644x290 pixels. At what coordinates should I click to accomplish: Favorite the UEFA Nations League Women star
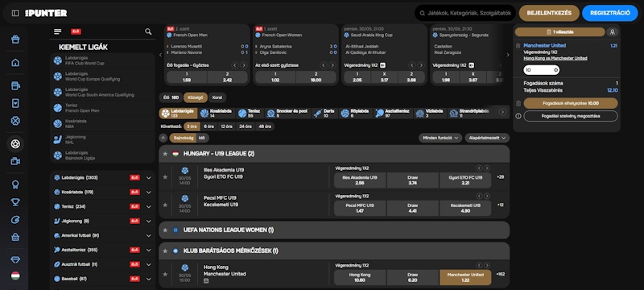point(165,230)
